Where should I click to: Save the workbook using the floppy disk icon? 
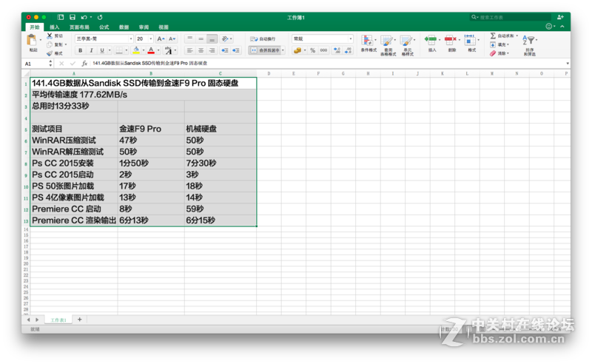72,16
